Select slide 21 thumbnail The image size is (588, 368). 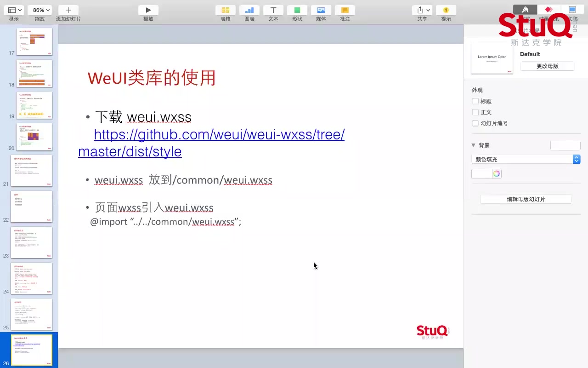pyautogui.click(x=32, y=171)
